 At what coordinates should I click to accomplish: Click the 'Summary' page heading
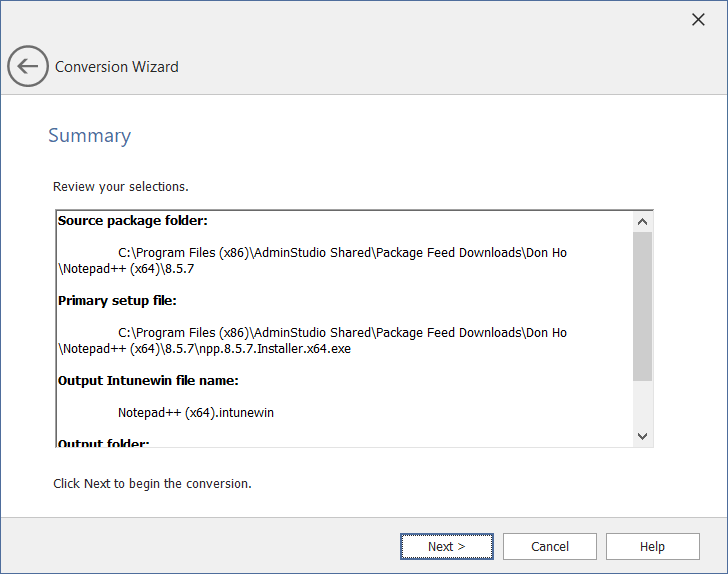(x=89, y=136)
